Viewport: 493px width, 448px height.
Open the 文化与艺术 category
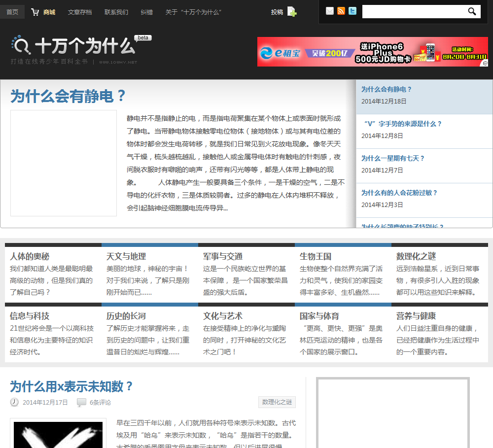pyautogui.click(x=223, y=316)
